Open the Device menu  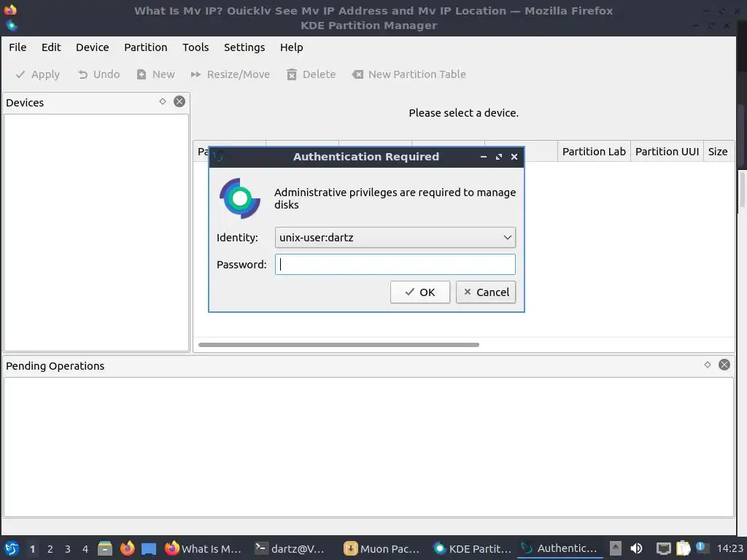pos(93,47)
